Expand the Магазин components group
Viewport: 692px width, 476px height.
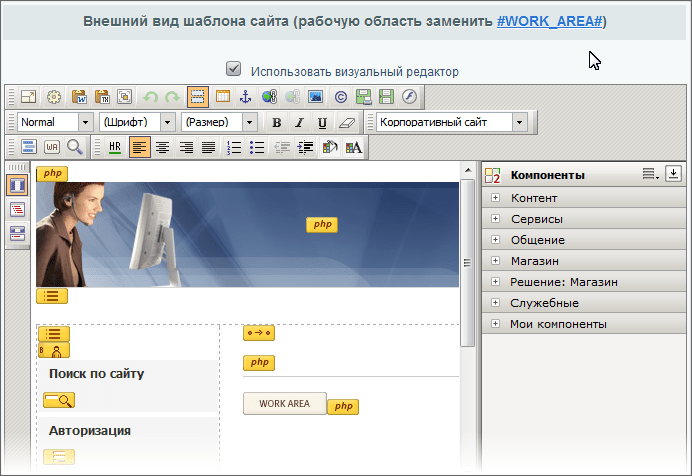pos(495,261)
